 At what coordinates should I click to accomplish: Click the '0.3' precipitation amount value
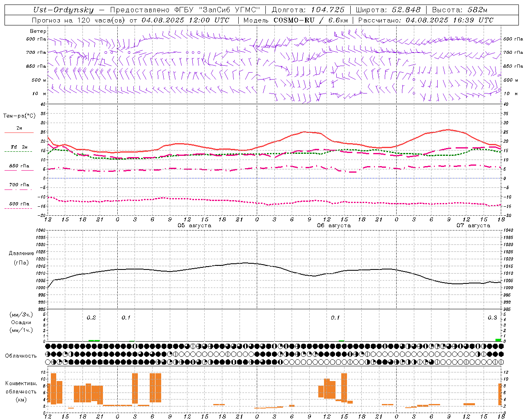pos(492,318)
